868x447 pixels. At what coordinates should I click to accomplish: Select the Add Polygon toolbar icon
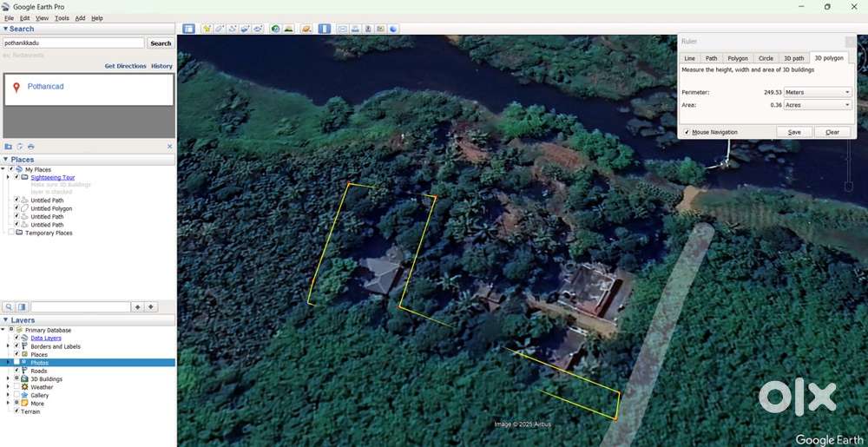tap(220, 29)
